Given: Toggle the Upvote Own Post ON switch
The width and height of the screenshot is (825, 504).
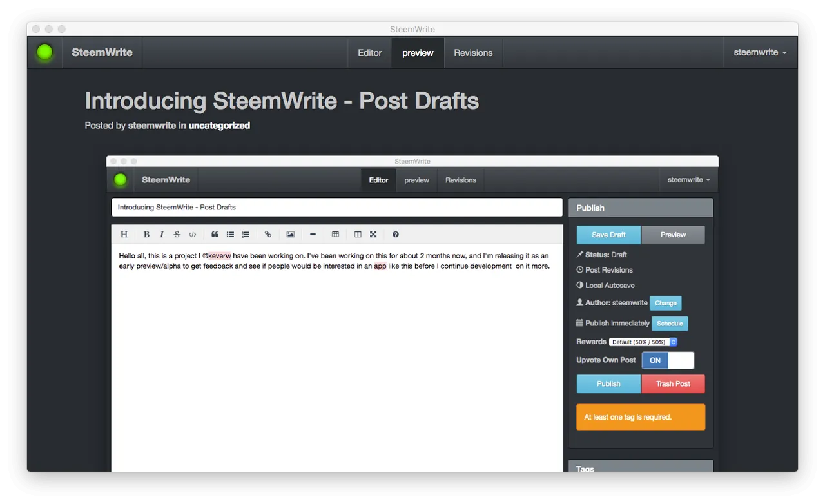Looking at the screenshot, I should click(x=668, y=360).
